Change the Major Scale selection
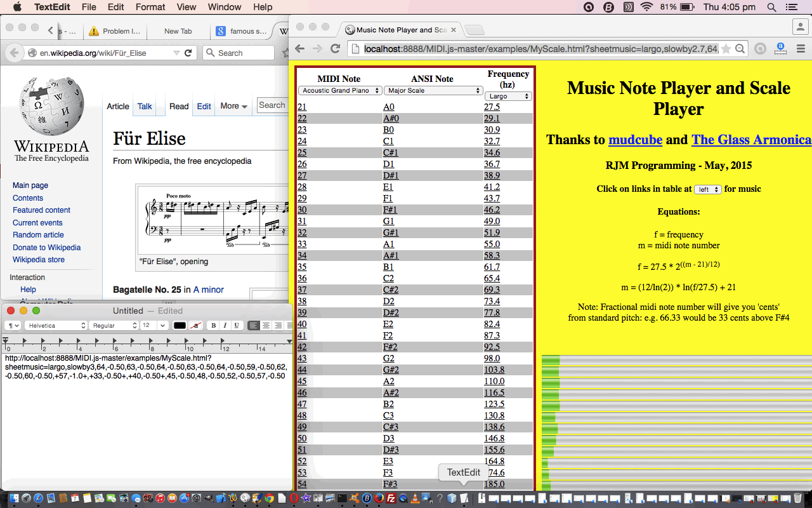 pyautogui.click(x=433, y=91)
